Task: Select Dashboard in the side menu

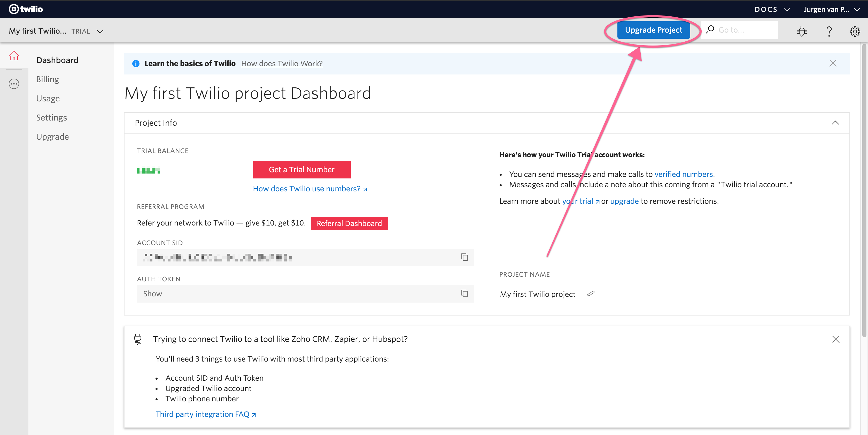Action: point(57,60)
